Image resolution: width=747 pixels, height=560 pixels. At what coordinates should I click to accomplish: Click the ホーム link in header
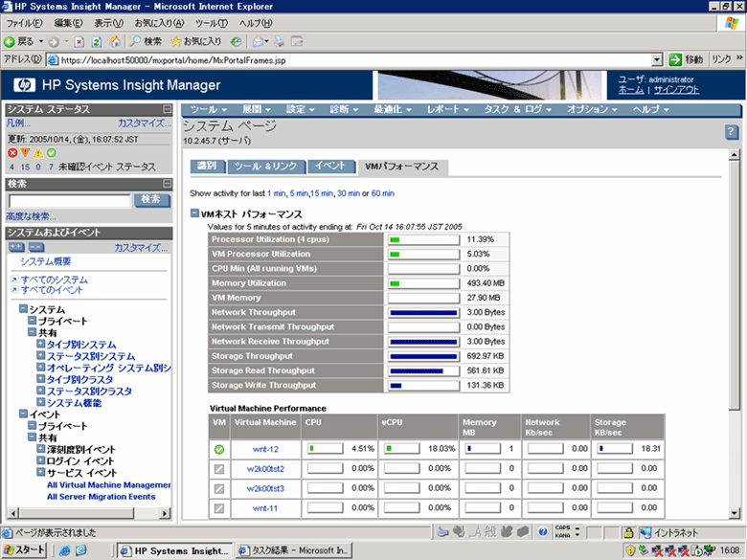(x=631, y=90)
